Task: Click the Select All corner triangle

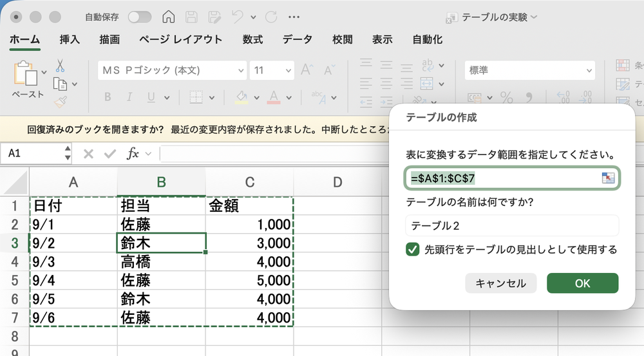Action: 15,183
